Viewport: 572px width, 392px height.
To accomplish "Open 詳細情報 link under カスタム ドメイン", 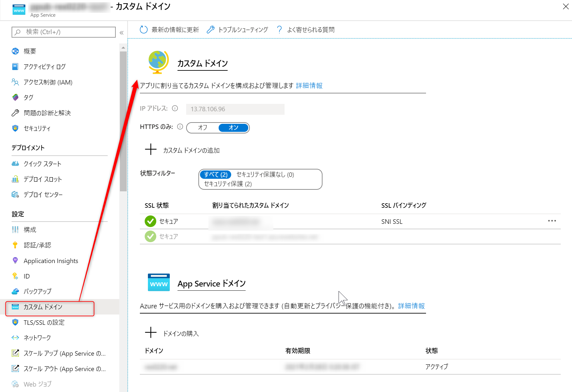I will click(309, 86).
